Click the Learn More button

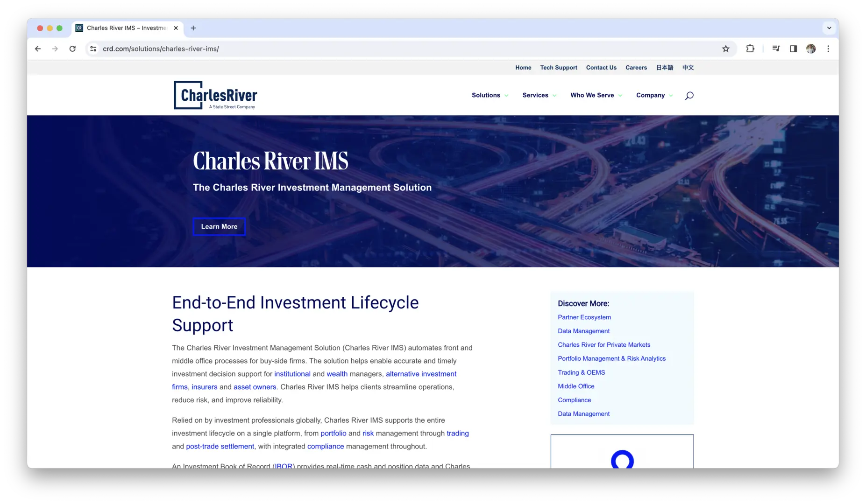click(219, 227)
